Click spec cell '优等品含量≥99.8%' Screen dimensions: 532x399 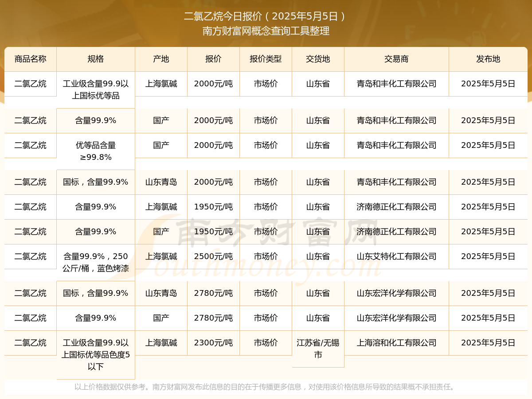(96, 151)
